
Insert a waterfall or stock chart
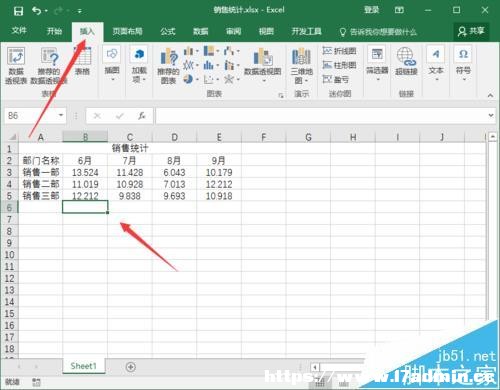coord(231,51)
